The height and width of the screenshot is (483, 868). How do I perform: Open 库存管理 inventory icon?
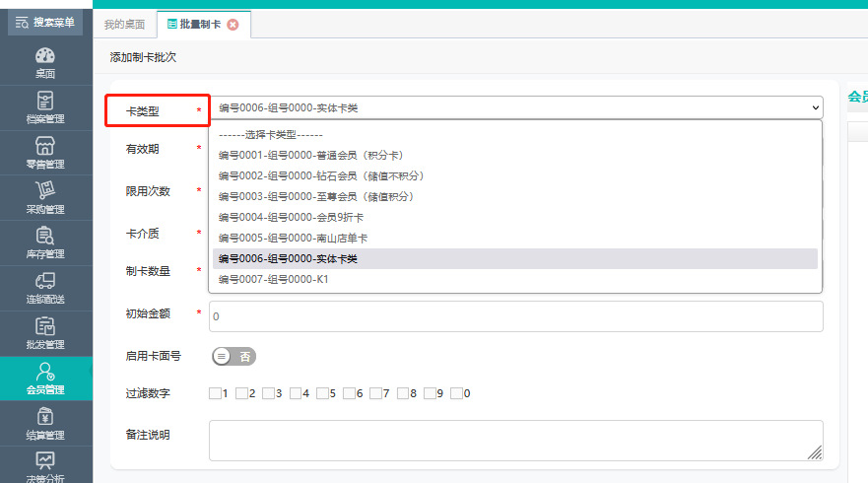[45, 236]
